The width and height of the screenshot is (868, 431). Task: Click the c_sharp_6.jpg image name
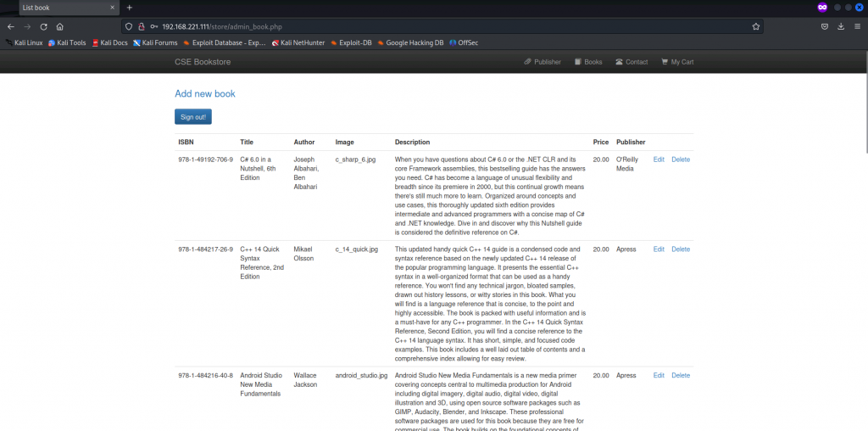355,160
